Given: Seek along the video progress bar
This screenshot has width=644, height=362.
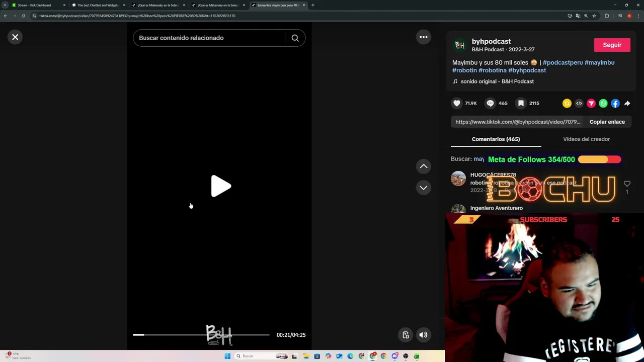Looking at the screenshot, I should point(201,334).
